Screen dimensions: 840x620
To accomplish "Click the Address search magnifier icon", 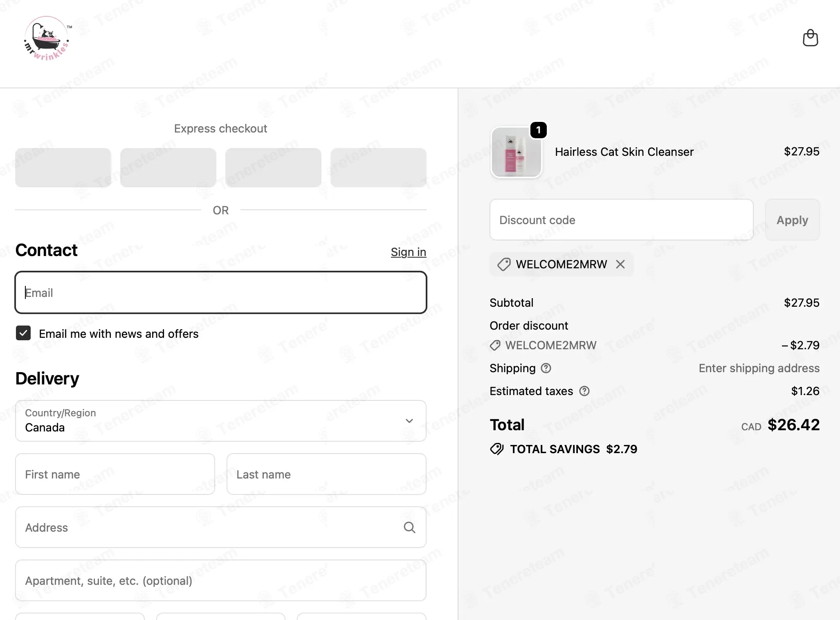I will [409, 527].
